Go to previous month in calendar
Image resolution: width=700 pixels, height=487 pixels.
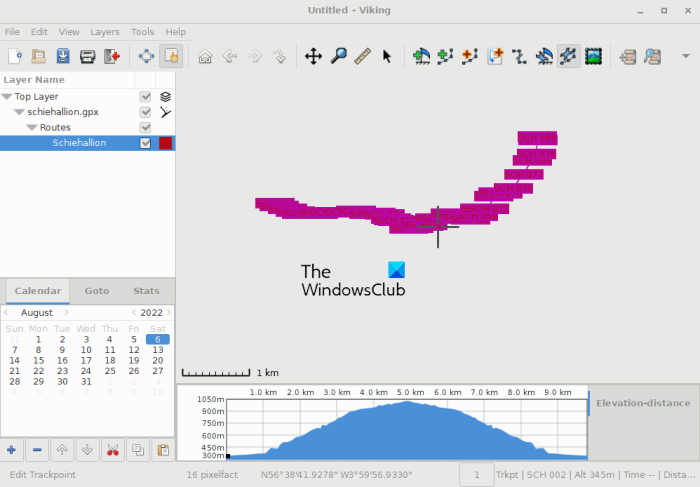click(x=6, y=312)
